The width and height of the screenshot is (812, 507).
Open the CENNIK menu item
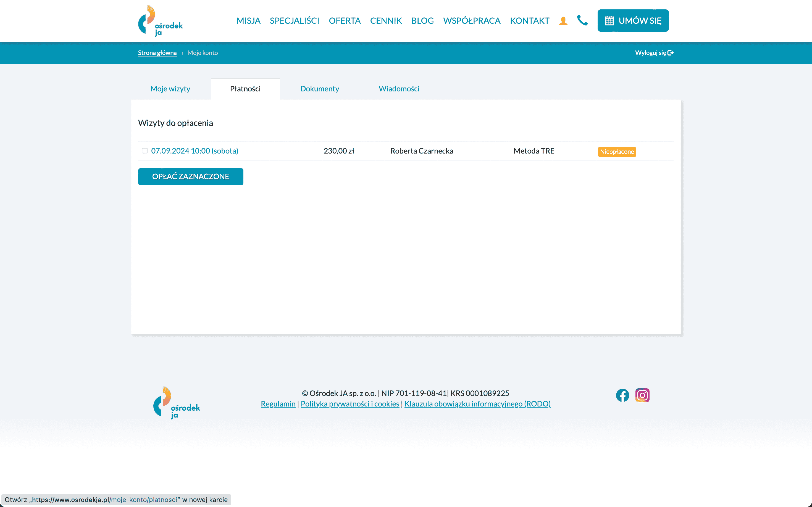click(386, 21)
